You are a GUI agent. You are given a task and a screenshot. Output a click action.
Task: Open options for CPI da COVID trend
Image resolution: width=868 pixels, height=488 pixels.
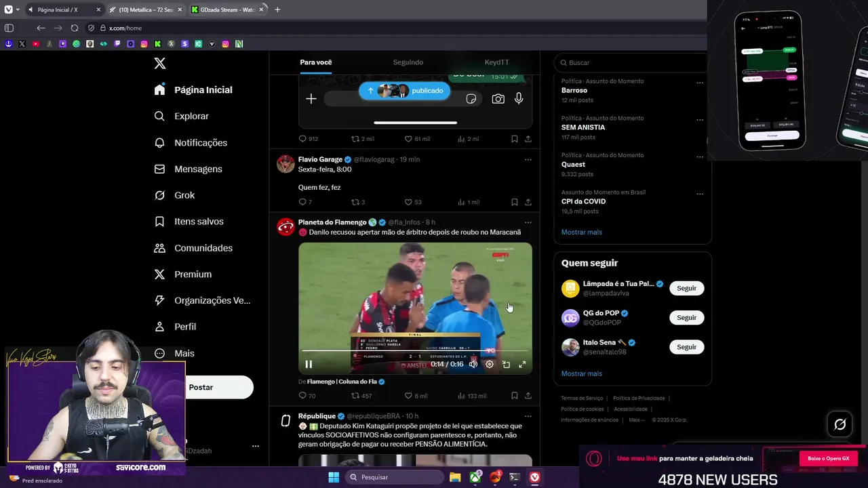700,194
